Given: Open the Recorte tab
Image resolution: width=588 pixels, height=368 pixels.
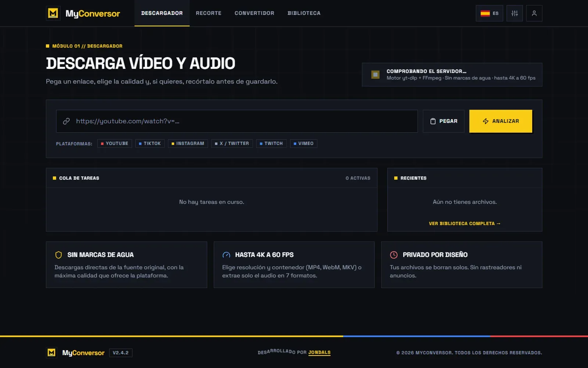Looking at the screenshot, I should coord(209,13).
